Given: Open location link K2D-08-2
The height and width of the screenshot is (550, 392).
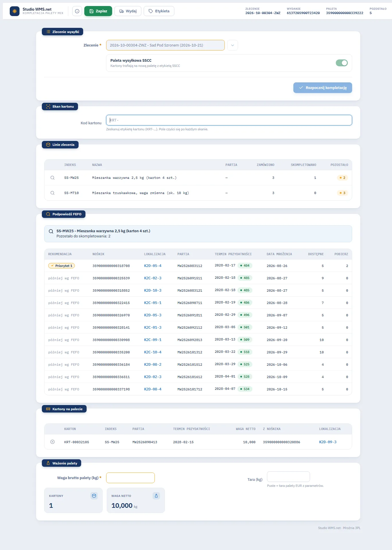Looking at the screenshot, I should 153,365.
